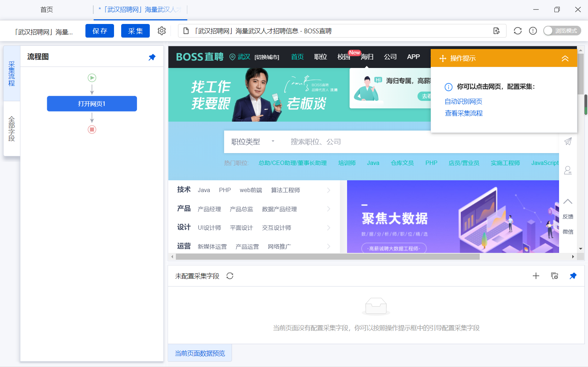This screenshot has width=588, height=367.
Task: Click the 反馈 feedback link
Action: tap(568, 217)
